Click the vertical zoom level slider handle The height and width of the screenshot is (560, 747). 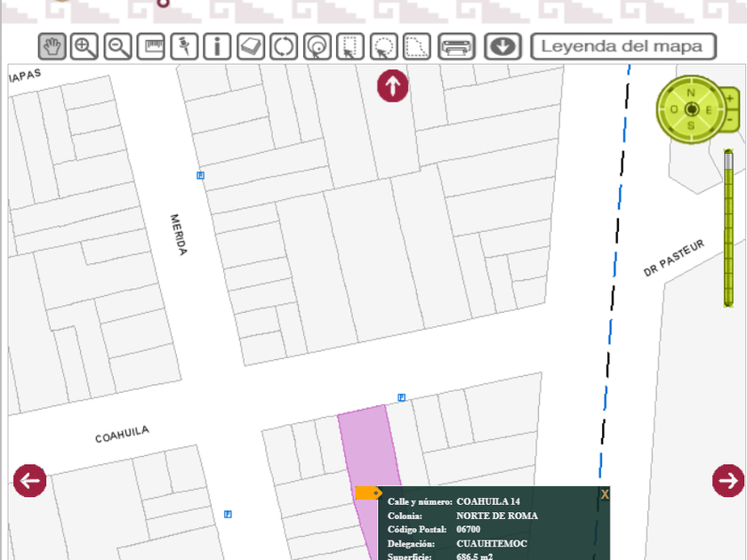coord(728,159)
